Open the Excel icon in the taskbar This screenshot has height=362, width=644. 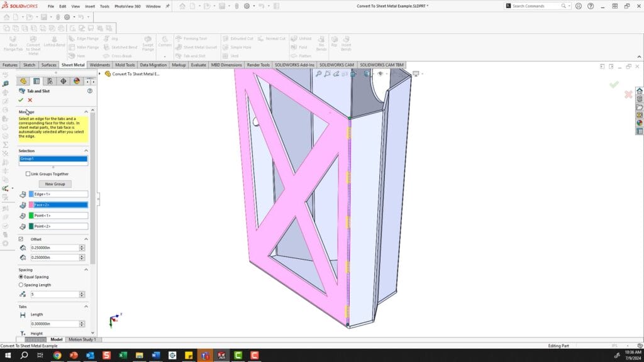click(123, 356)
